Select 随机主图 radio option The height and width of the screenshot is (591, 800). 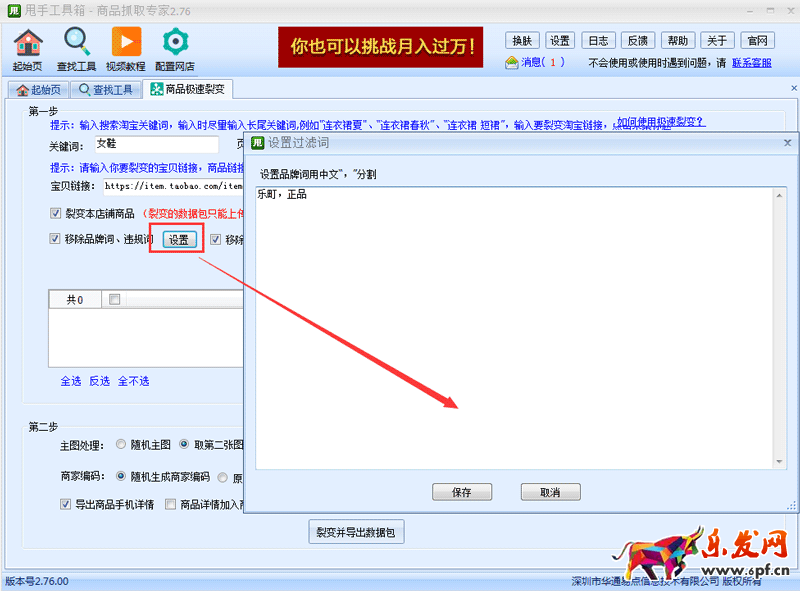pyautogui.click(x=121, y=444)
